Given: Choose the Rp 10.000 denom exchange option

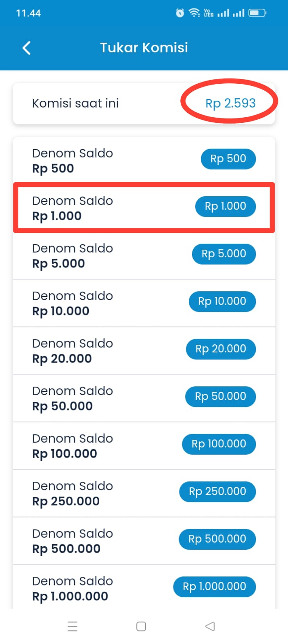Looking at the screenshot, I should pyautogui.click(x=222, y=301).
